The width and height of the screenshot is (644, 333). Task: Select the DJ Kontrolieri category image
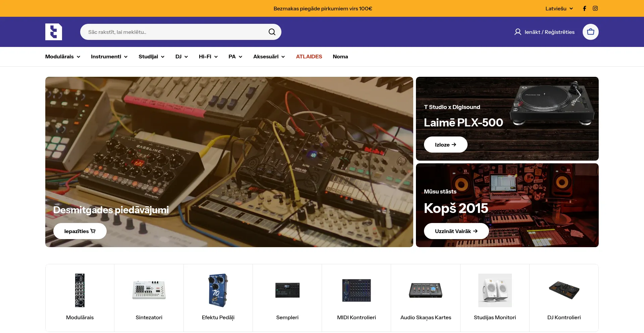pyautogui.click(x=564, y=290)
